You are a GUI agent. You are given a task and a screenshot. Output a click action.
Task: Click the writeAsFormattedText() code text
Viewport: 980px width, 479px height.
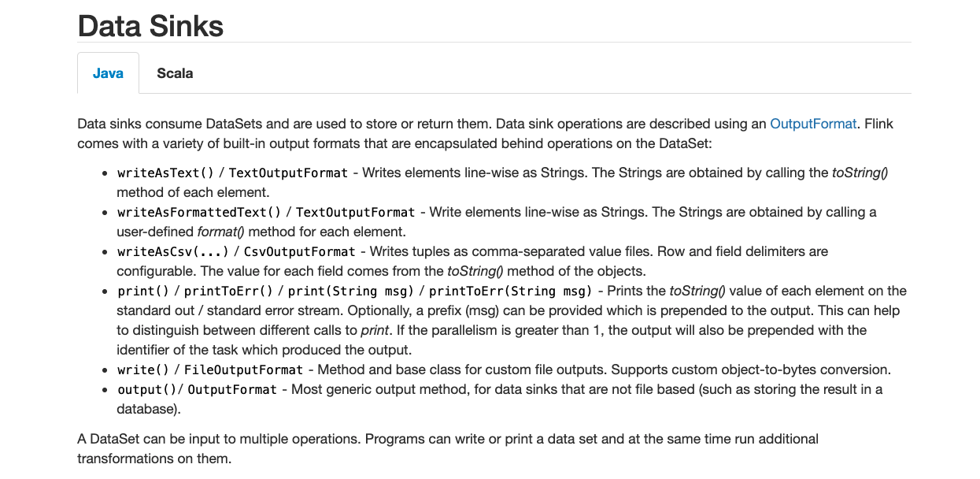(198, 212)
